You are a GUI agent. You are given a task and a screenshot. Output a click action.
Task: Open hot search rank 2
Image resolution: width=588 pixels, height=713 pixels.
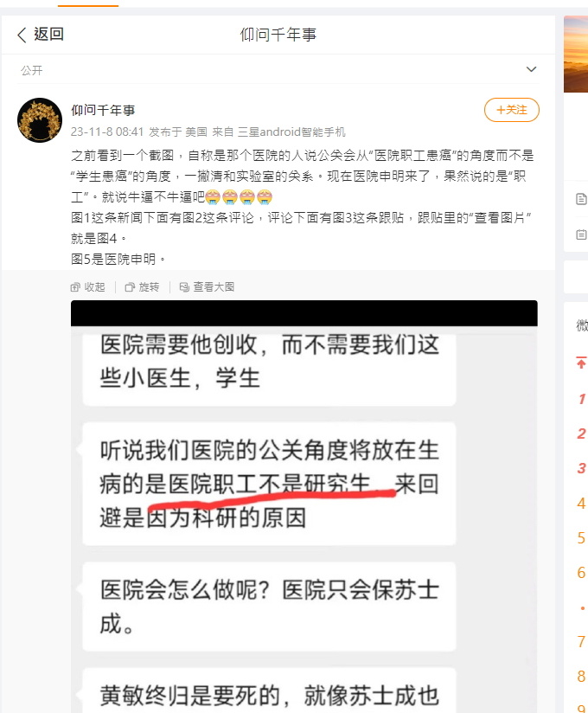click(x=582, y=434)
